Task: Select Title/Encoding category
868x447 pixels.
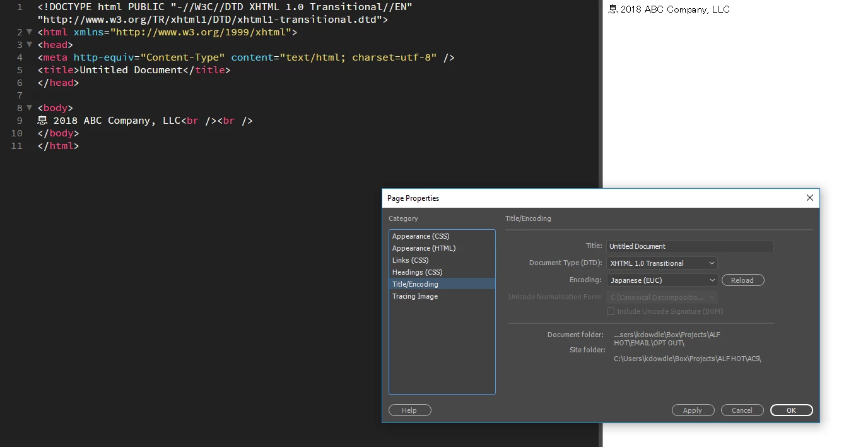Action: pos(442,284)
